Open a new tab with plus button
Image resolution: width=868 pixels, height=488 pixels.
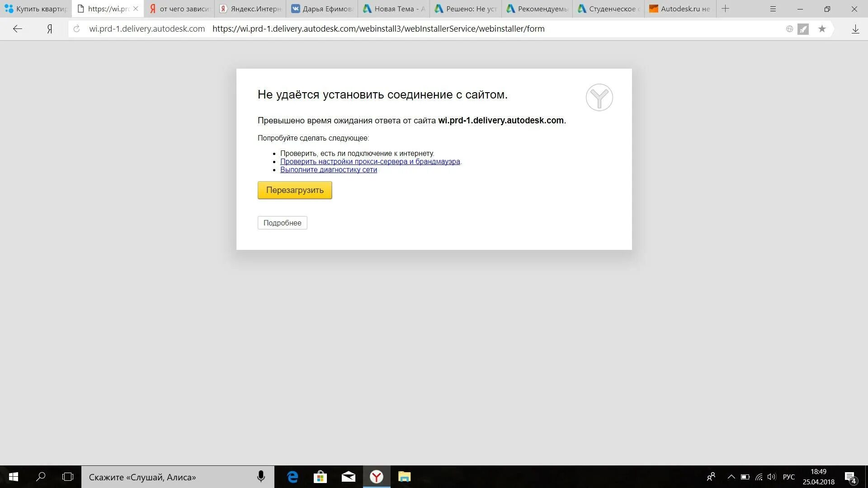pos(726,9)
